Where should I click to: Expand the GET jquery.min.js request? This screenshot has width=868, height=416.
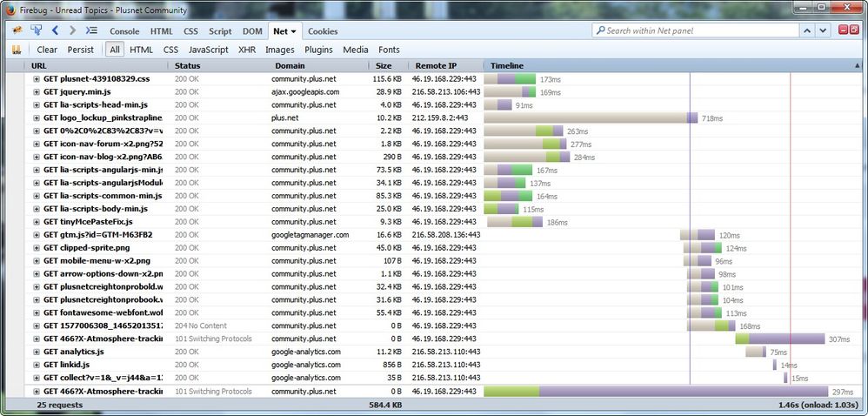pos(37,91)
